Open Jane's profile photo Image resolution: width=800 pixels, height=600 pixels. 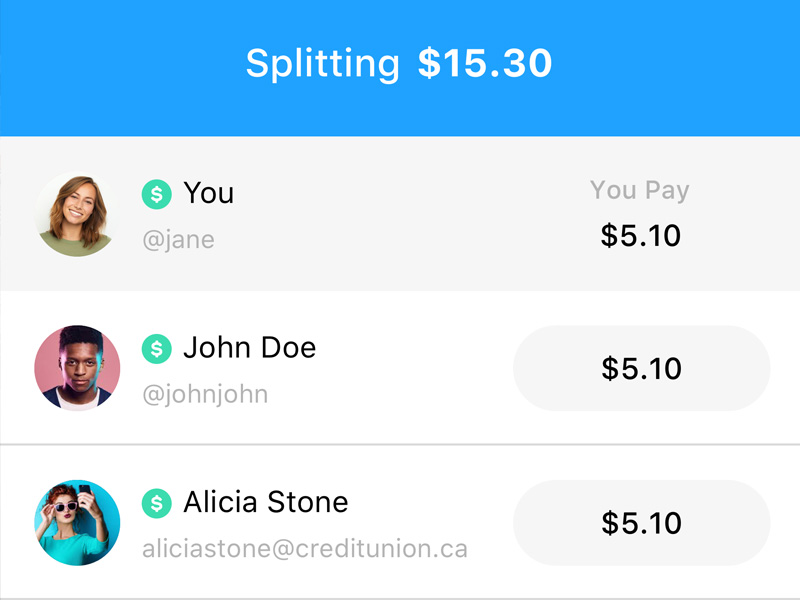[x=77, y=214]
